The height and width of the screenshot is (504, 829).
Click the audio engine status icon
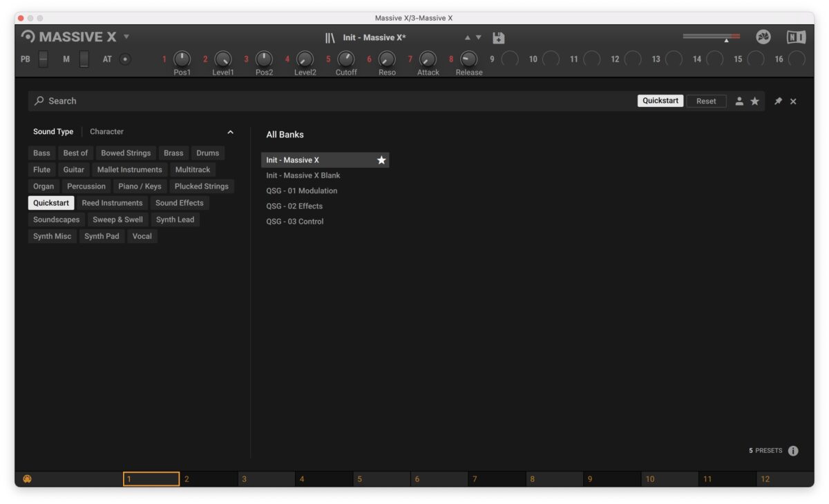[x=763, y=37]
